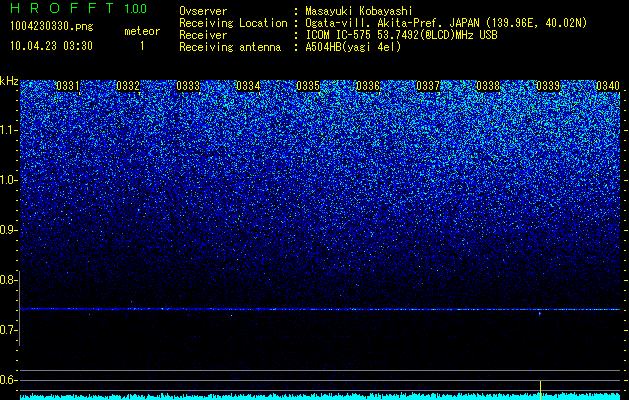Screen dimensions: 629x400
Task: Click the 0338 time marker
Action: [x=488, y=86]
